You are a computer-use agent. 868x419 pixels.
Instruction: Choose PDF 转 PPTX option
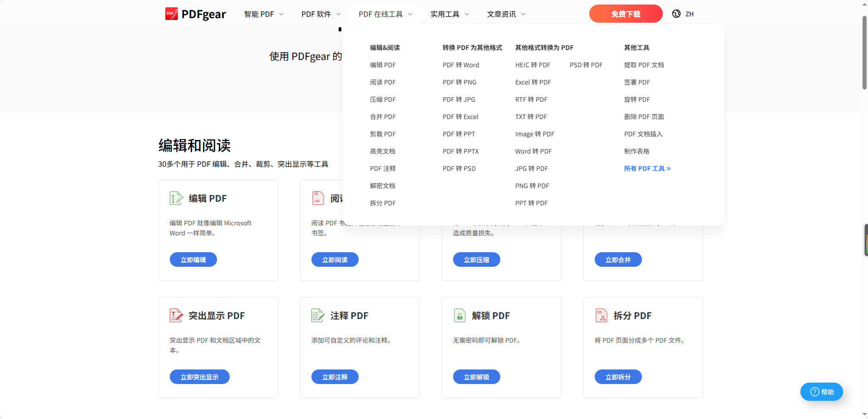click(x=461, y=151)
